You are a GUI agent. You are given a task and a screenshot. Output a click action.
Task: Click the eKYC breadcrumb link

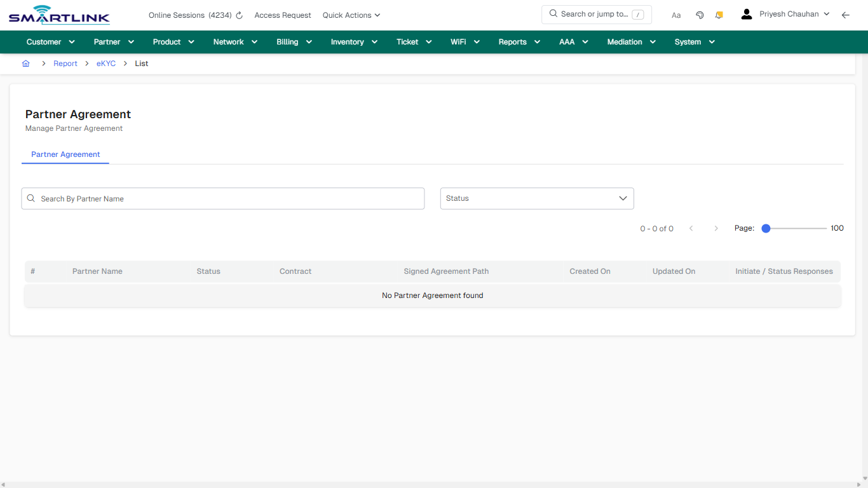pos(105,64)
